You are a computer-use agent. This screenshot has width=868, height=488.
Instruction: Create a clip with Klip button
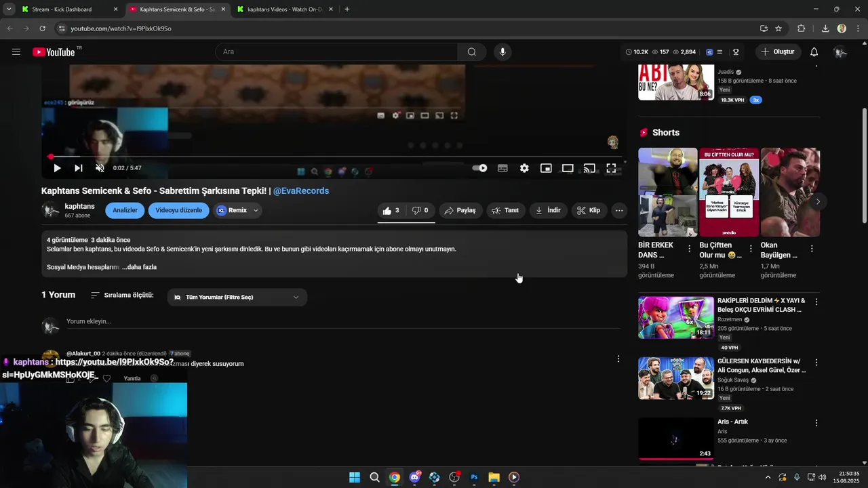589,211
